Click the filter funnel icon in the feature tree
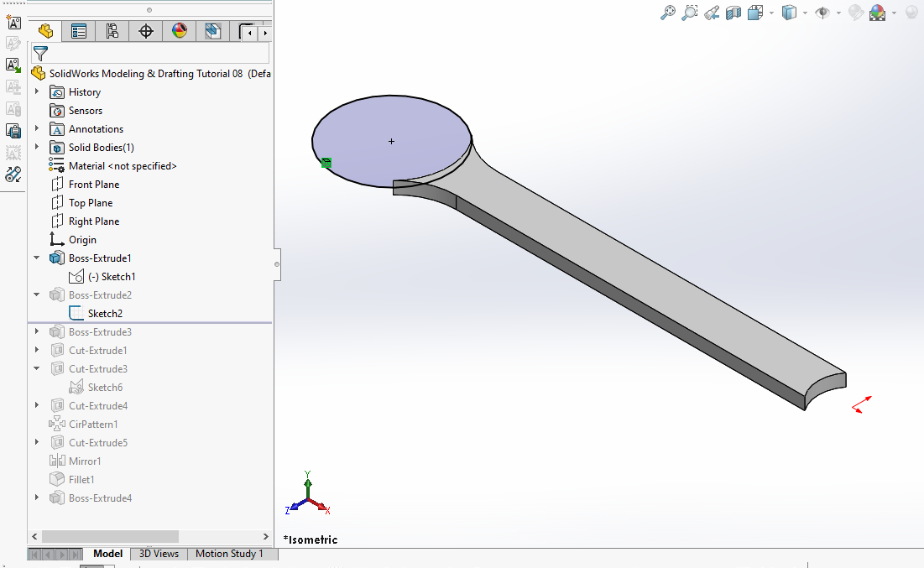 click(39, 53)
